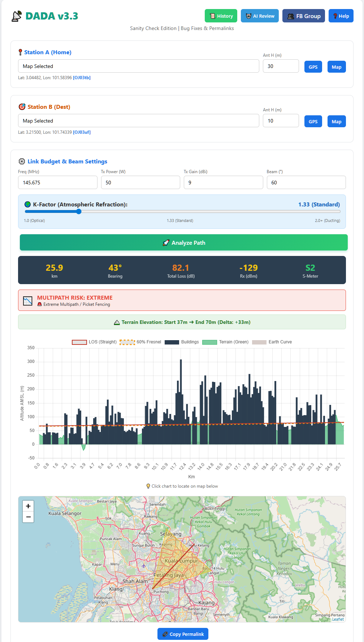
Task: Open the FB Group link
Action: pos(304,16)
